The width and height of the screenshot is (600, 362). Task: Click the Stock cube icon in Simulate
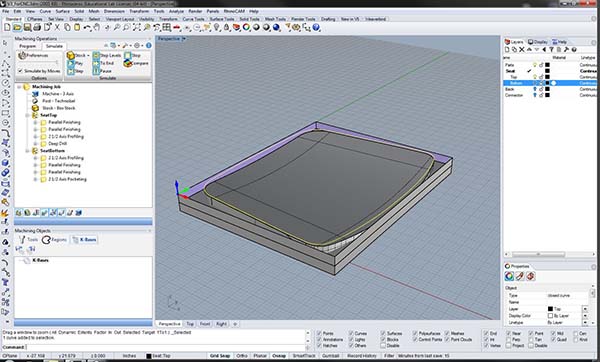pyautogui.click(x=71, y=55)
